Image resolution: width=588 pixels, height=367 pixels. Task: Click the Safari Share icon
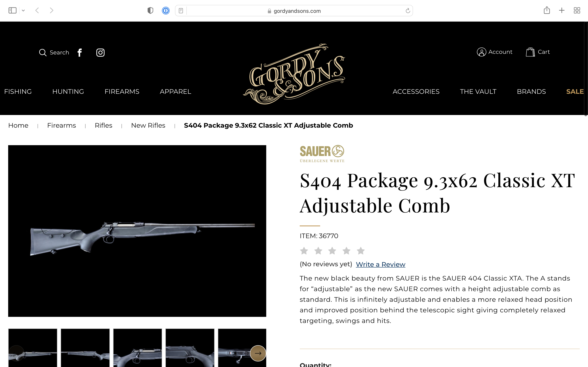tap(547, 10)
